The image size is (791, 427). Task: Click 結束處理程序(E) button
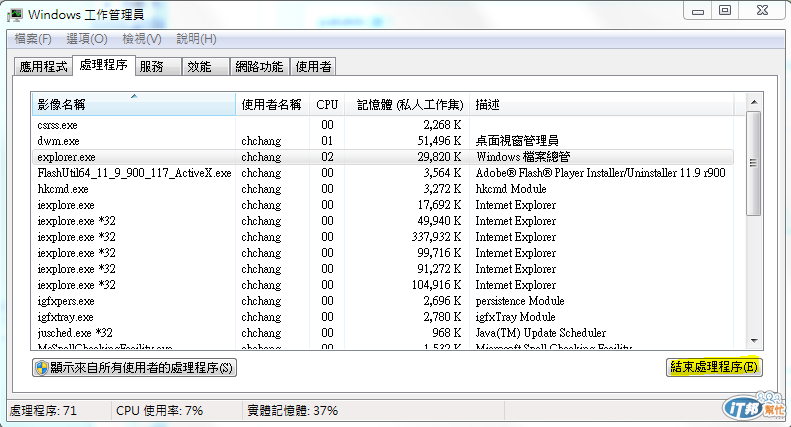(x=714, y=367)
